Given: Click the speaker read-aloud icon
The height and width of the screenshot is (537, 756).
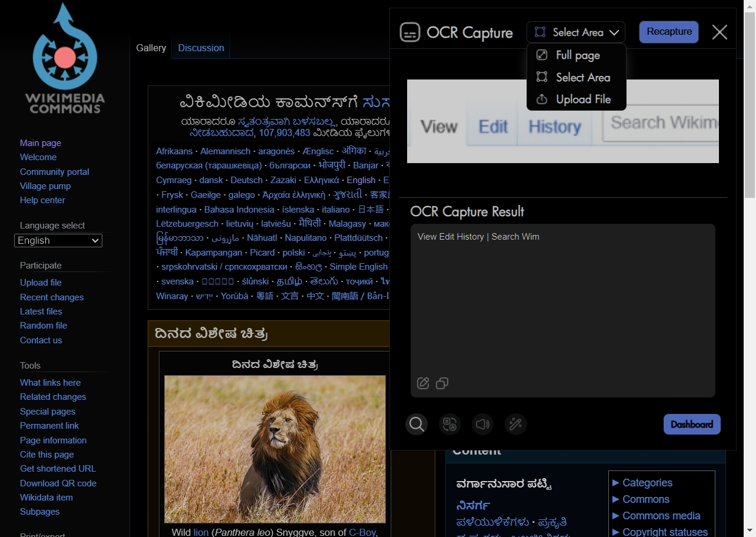Looking at the screenshot, I should [x=482, y=424].
